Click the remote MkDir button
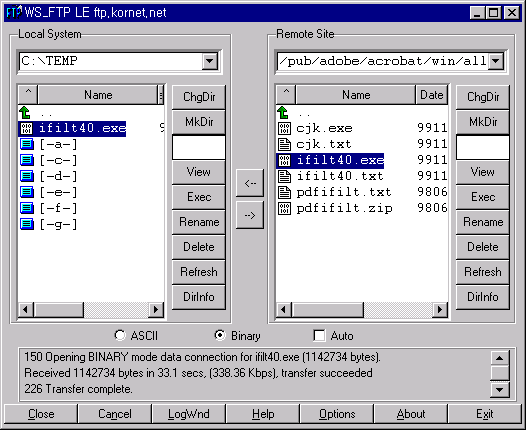526x430 pixels. tap(483, 122)
